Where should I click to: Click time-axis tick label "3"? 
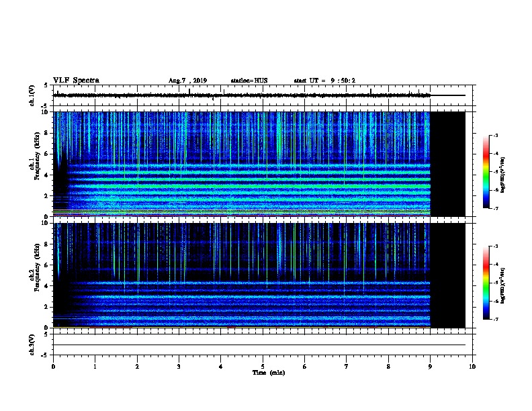click(x=179, y=366)
